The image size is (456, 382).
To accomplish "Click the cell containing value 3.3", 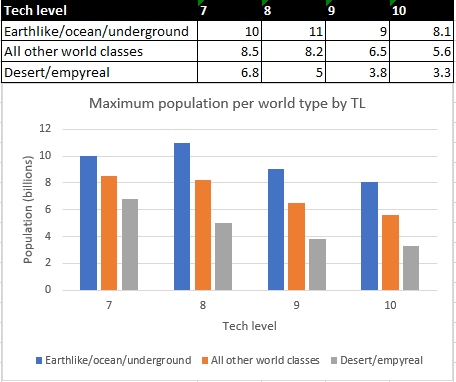I will coord(421,72).
